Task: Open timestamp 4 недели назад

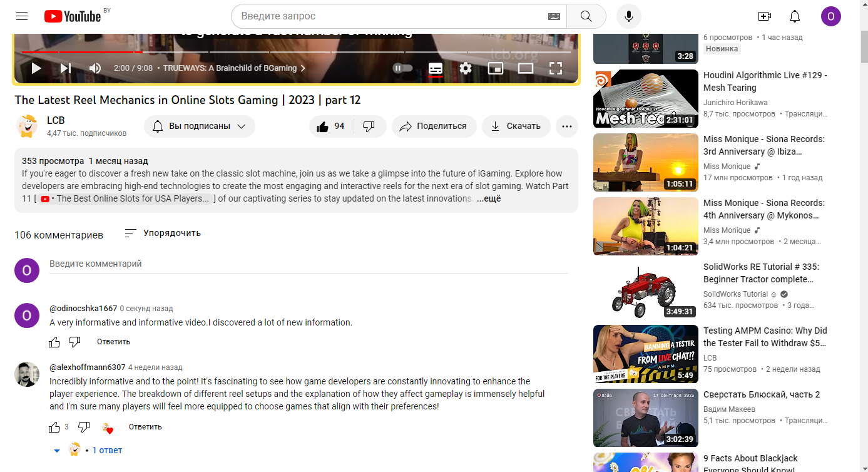Action: (155, 367)
